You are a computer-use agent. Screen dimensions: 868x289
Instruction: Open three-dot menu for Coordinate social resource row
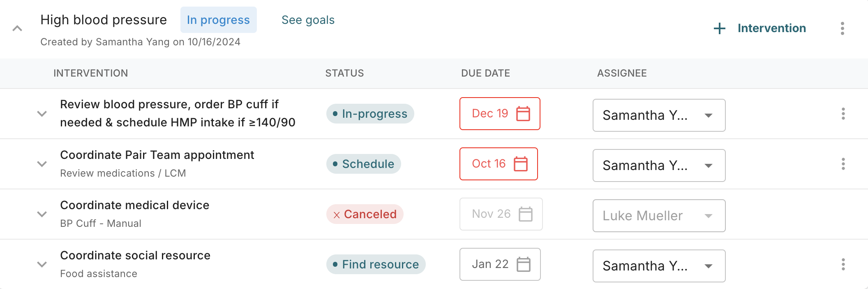click(843, 264)
